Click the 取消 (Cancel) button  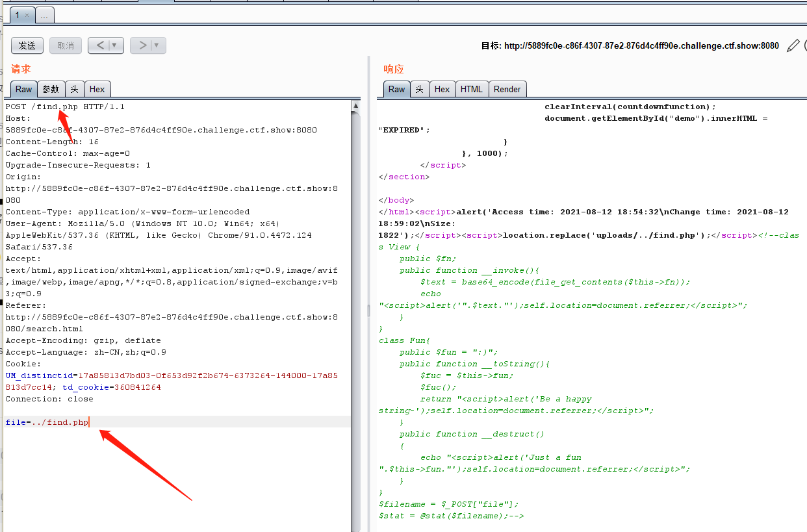tap(66, 45)
